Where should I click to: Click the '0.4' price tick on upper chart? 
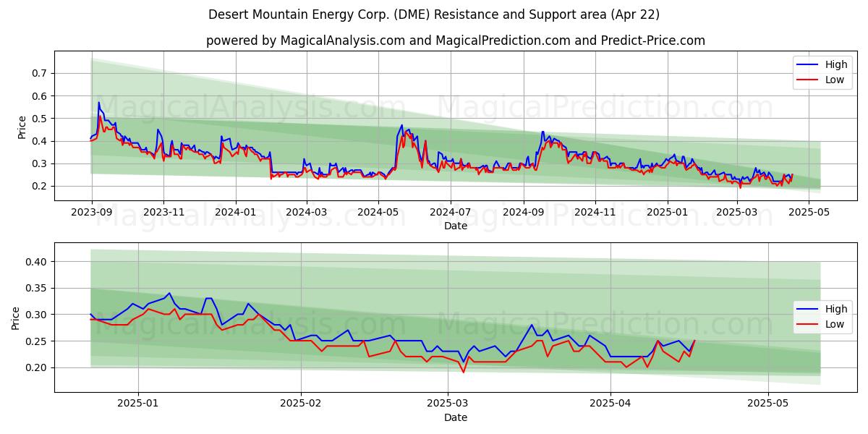pyautogui.click(x=40, y=141)
